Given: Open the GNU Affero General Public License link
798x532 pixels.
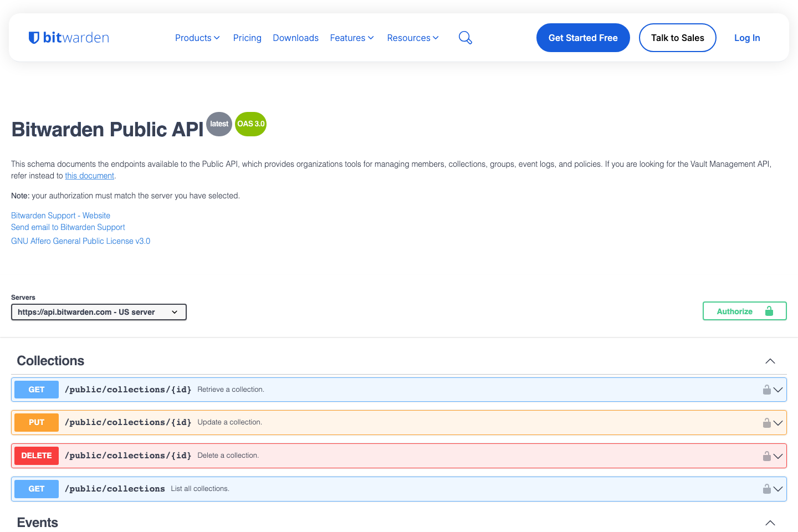Looking at the screenshot, I should [x=80, y=241].
